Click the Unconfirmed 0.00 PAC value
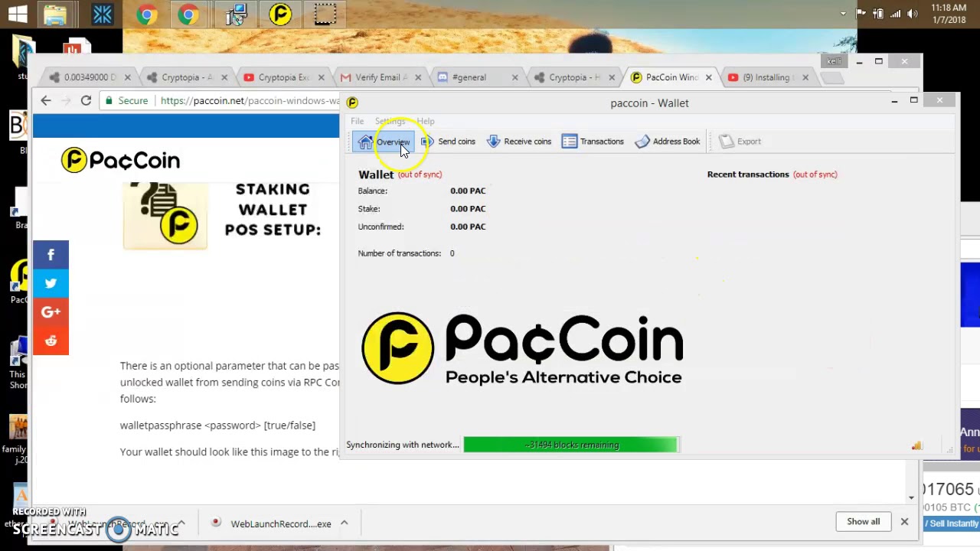The width and height of the screenshot is (980, 551). (x=468, y=227)
